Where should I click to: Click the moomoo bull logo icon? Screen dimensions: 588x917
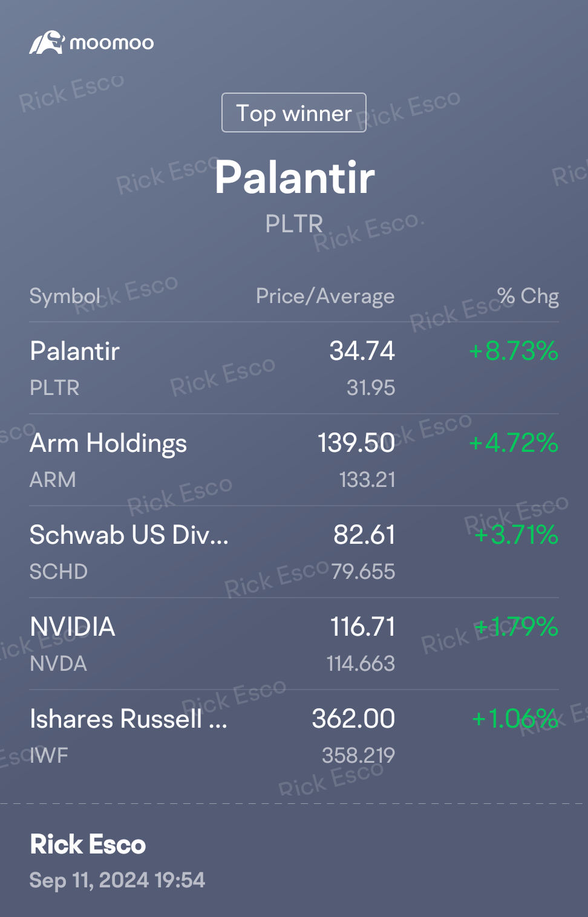[x=47, y=43]
